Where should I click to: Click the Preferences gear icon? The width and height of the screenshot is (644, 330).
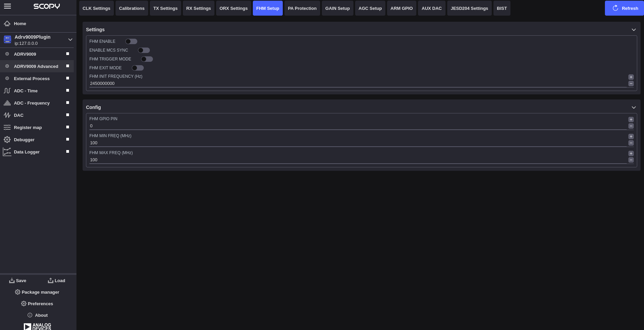click(x=24, y=304)
